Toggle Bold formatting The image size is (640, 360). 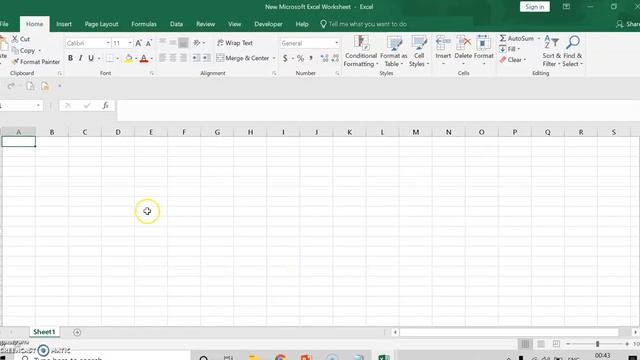coord(70,58)
